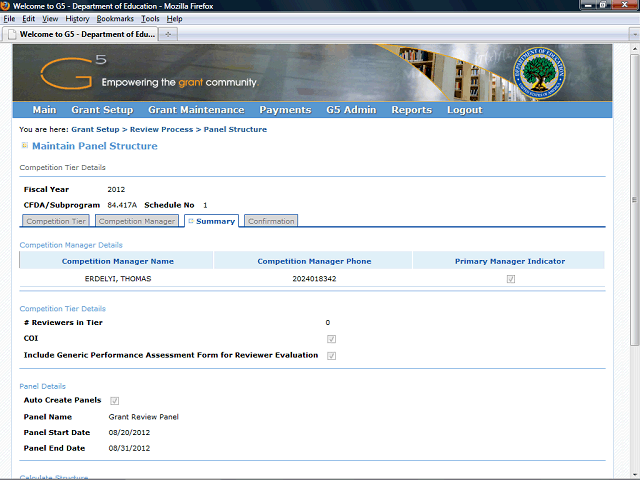Click Logout in the navigation bar
Viewport: 640px width, 480px height.
464,110
